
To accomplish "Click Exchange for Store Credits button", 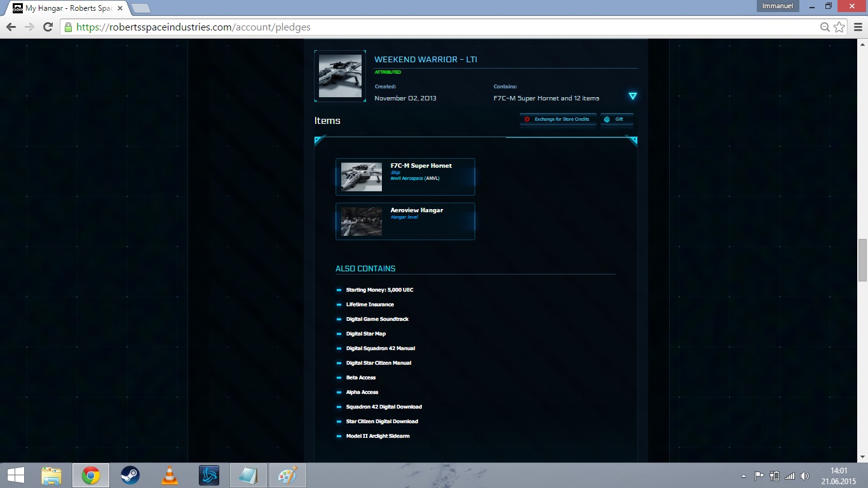I will click(x=558, y=119).
